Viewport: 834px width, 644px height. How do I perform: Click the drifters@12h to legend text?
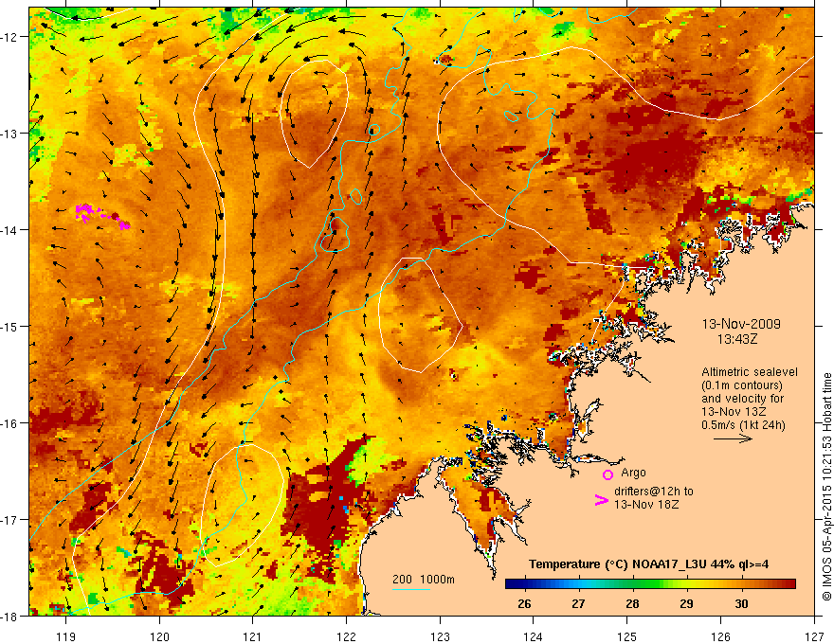[654, 492]
